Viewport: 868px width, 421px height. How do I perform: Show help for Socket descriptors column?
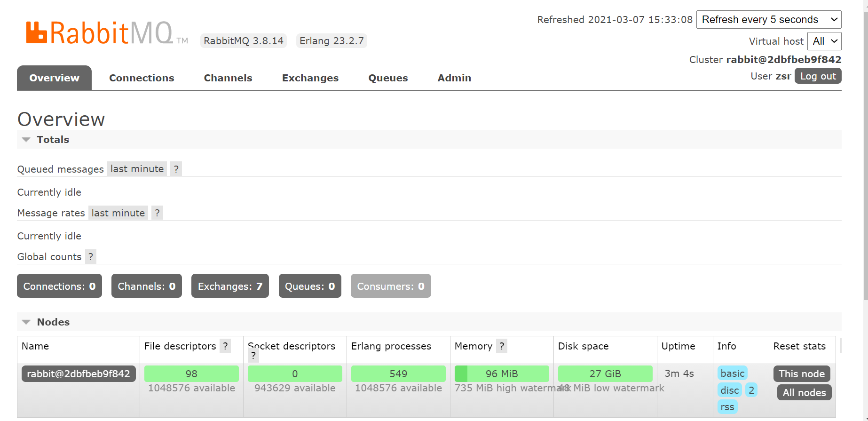(253, 356)
